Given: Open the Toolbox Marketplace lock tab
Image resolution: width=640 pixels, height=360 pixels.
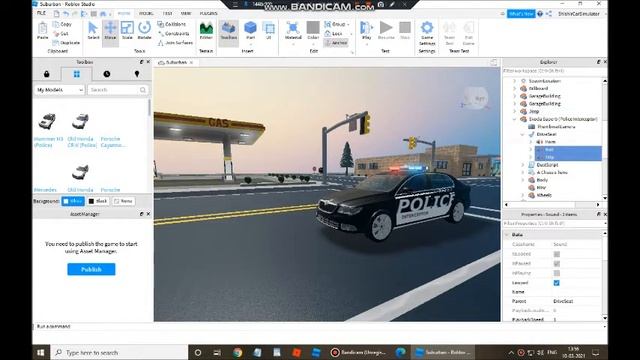Looking at the screenshot, I should 47,74.
